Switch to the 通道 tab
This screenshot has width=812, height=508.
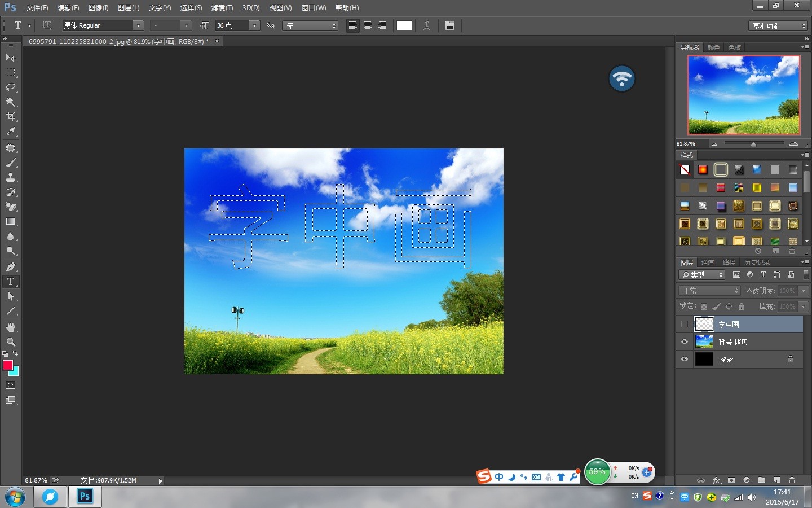[x=708, y=262]
